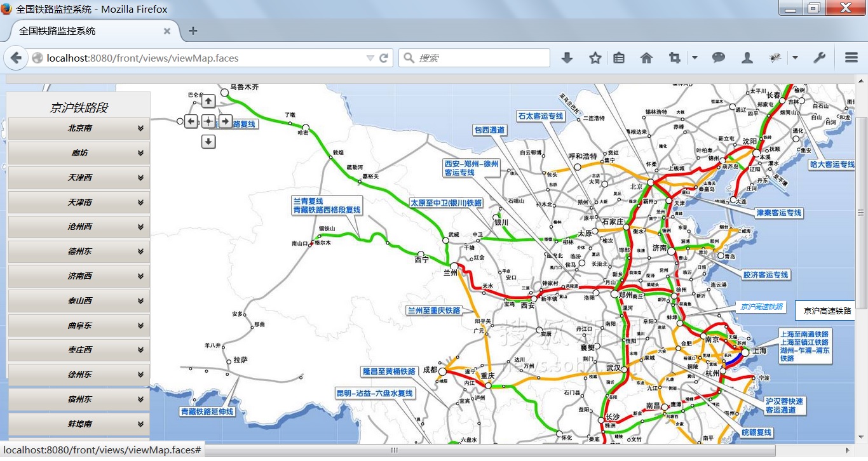Pan the railway map downward

[x=208, y=142]
